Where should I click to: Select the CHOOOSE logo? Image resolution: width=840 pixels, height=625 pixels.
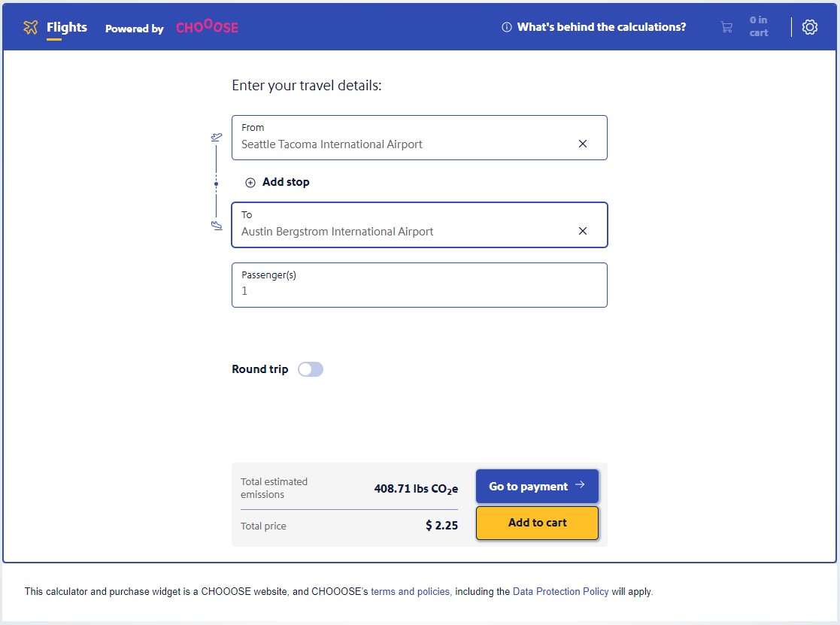pos(207,28)
